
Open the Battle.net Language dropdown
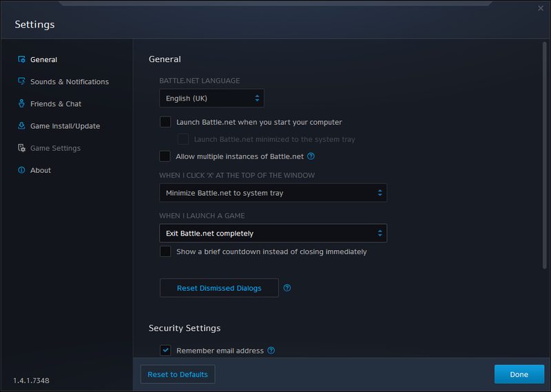211,98
